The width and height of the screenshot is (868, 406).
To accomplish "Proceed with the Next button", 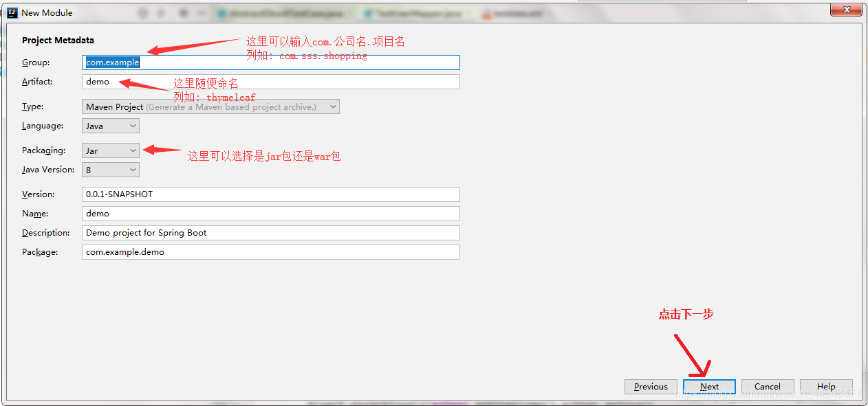I will pos(709,387).
